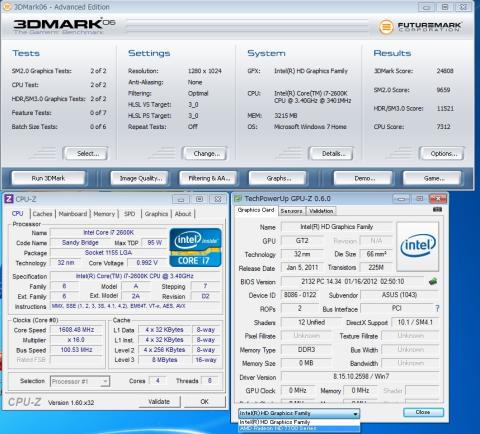Click the DirectX Support 10.1 / SM4.1 field
The height and width of the screenshot is (434, 480).
(415, 322)
